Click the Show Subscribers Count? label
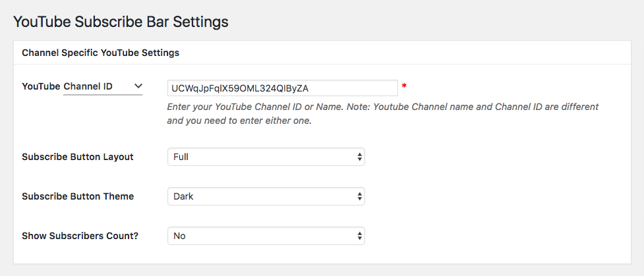644x276 pixels. click(x=80, y=236)
